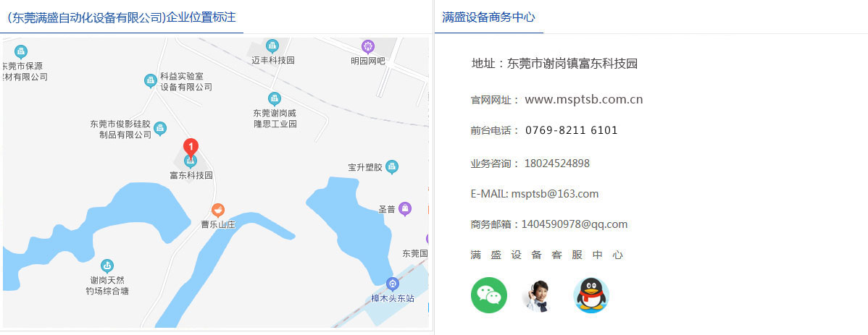Click the 谢岗天然钓场综合塘 marker icon
The width and height of the screenshot is (868, 335).
tap(107, 266)
